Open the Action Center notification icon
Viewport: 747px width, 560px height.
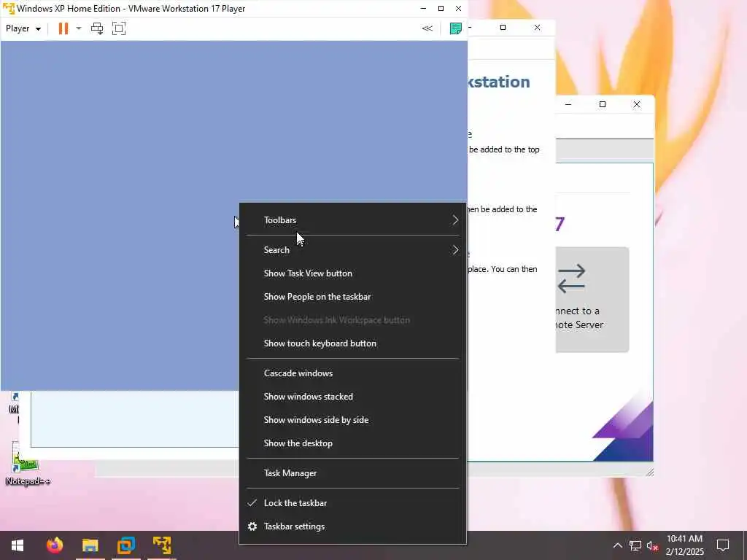(x=723, y=545)
